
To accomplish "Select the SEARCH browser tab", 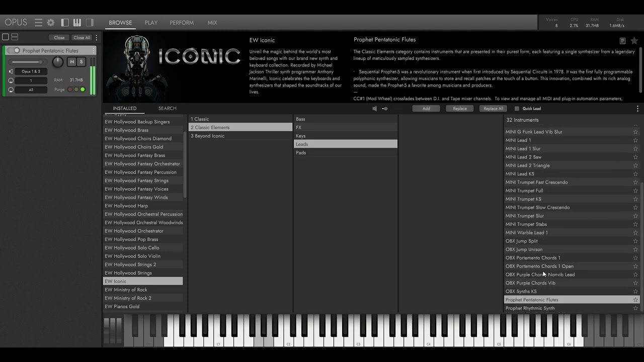I will (x=168, y=109).
